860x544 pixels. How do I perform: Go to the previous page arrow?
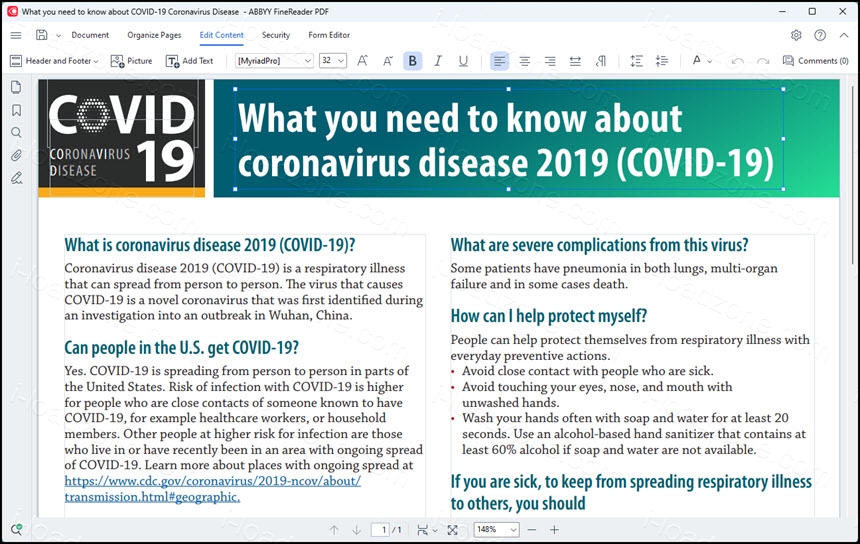pos(334,530)
